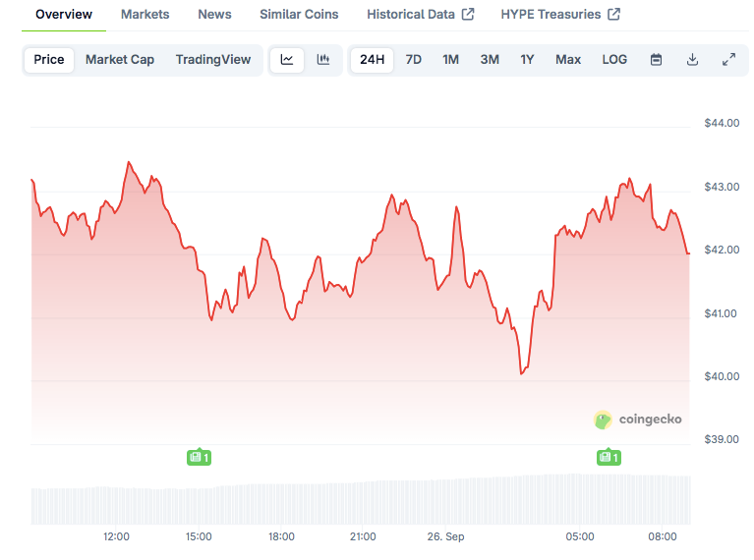Screen dimensions: 754x560
Task: Set the range to 1Y
Action: tap(527, 60)
